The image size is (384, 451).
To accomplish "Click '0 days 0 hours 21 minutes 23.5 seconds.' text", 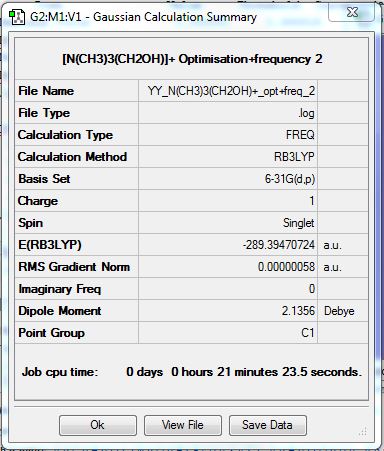I will point(244,372).
